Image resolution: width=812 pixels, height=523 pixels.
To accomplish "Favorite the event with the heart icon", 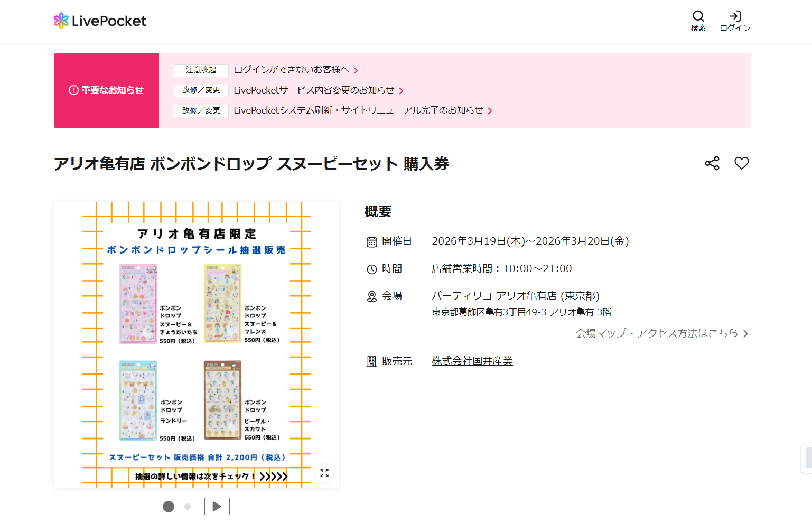I will [x=742, y=163].
